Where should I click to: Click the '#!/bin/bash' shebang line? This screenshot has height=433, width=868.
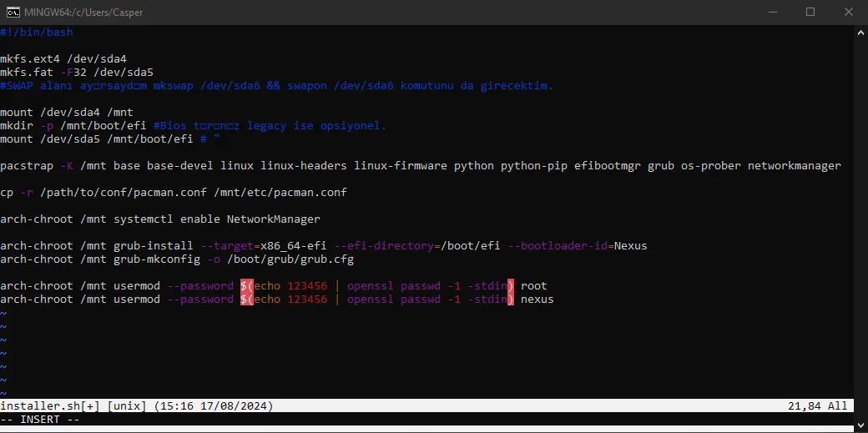(x=37, y=32)
